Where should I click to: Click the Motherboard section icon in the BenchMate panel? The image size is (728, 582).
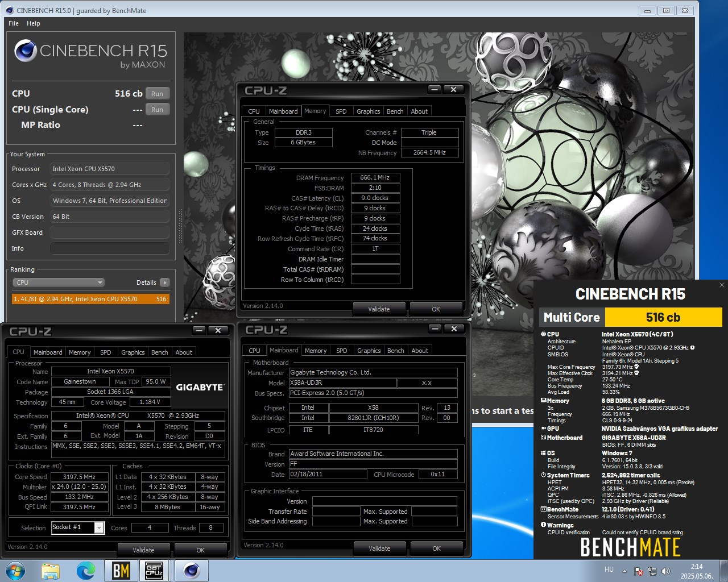point(543,438)
